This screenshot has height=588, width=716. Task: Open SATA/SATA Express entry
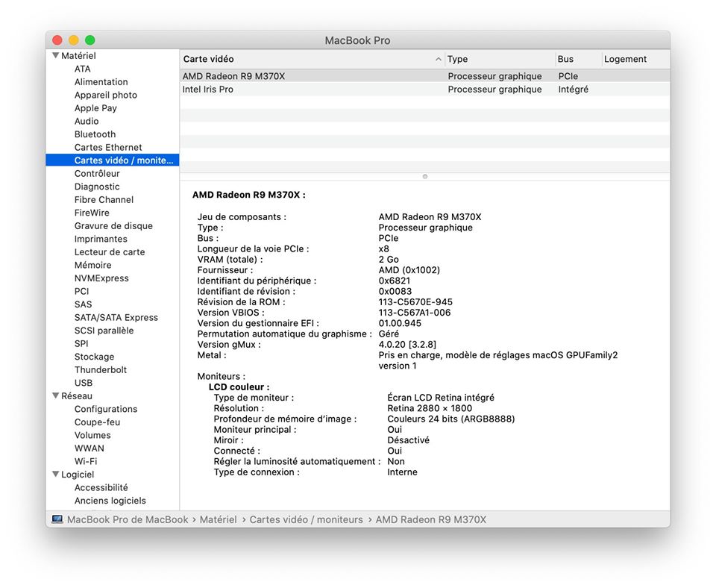116,318
